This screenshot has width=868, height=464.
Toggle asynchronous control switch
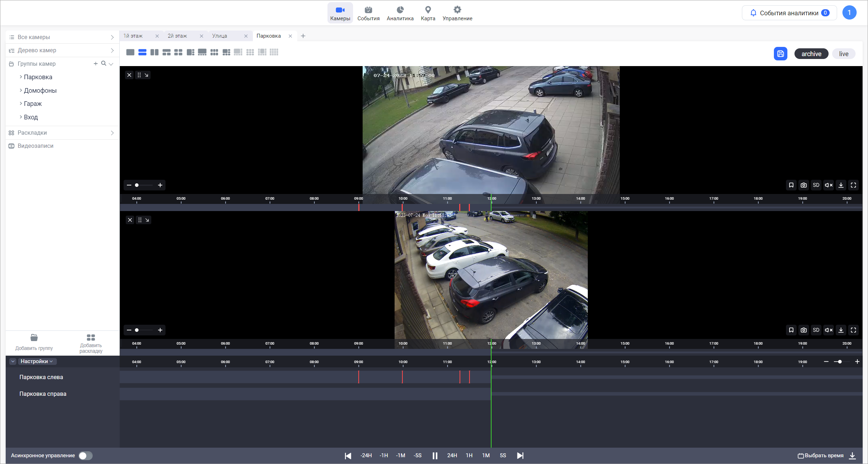click(86, 455)
